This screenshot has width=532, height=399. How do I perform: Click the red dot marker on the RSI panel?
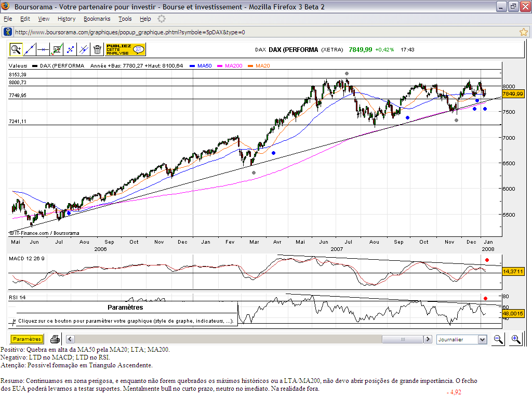[486, 298]
